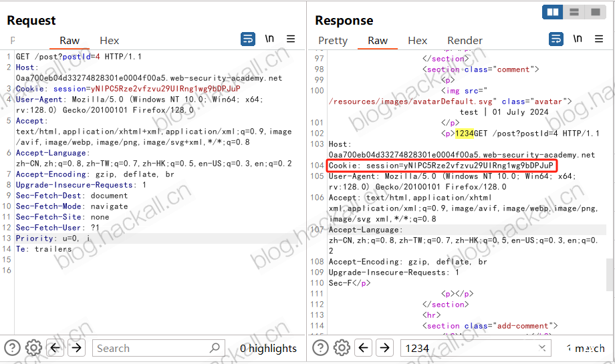This screenshot has height=364, width=615.
Task: Click the 'test | 01 July 2024' text
Action: tap(504, 112)
